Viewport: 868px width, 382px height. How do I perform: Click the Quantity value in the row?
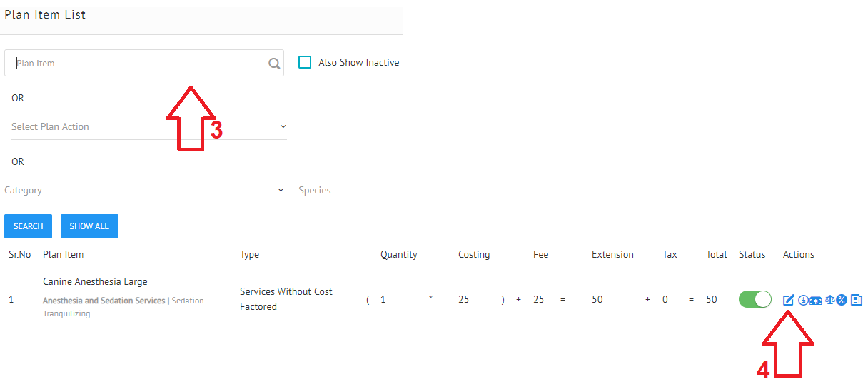383,299
